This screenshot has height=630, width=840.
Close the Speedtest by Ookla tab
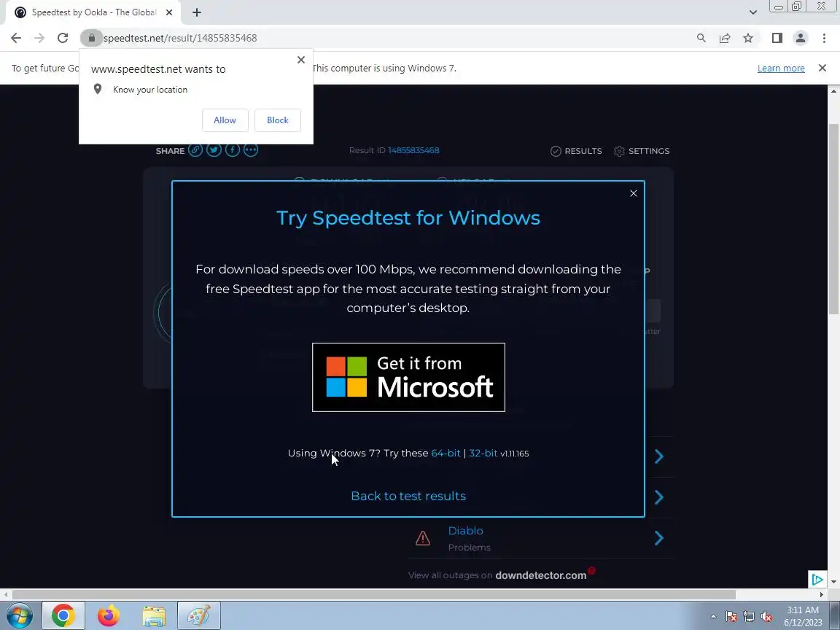pyautogui.click(x=169, y=12)
